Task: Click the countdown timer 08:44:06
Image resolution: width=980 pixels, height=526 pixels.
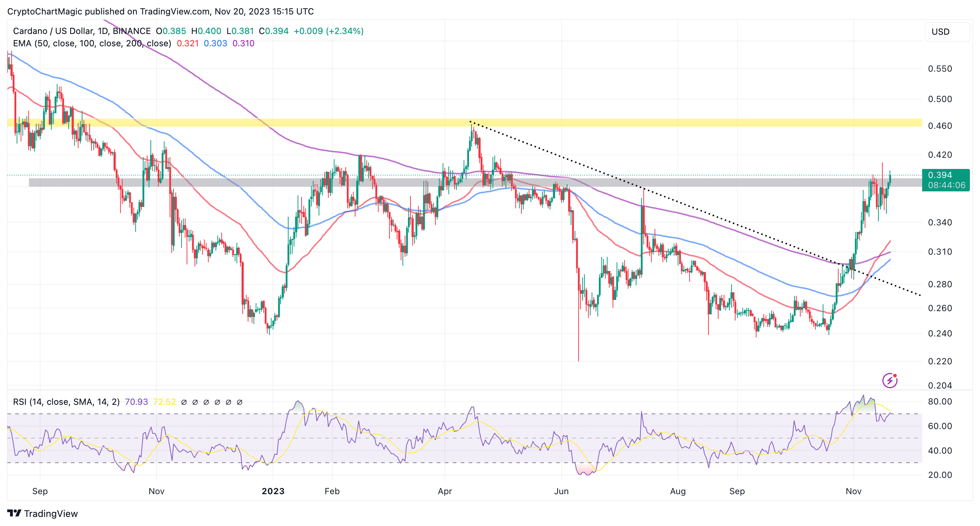Action: (946, 185)
